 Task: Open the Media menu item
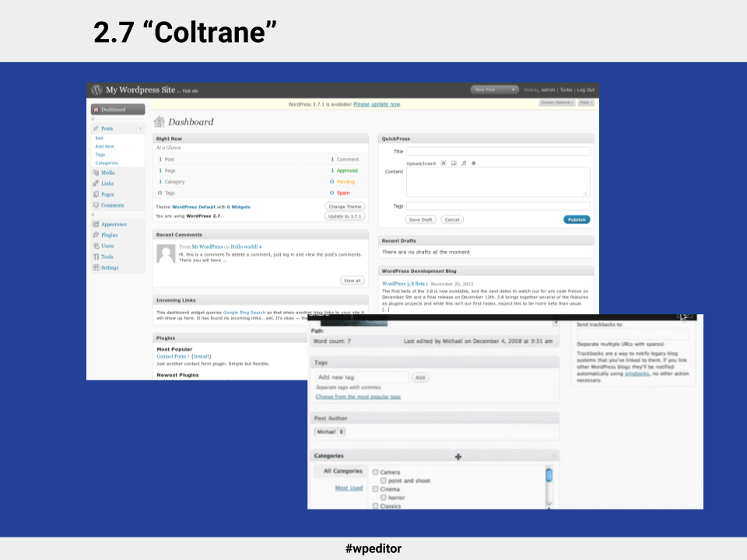point(107,173)
